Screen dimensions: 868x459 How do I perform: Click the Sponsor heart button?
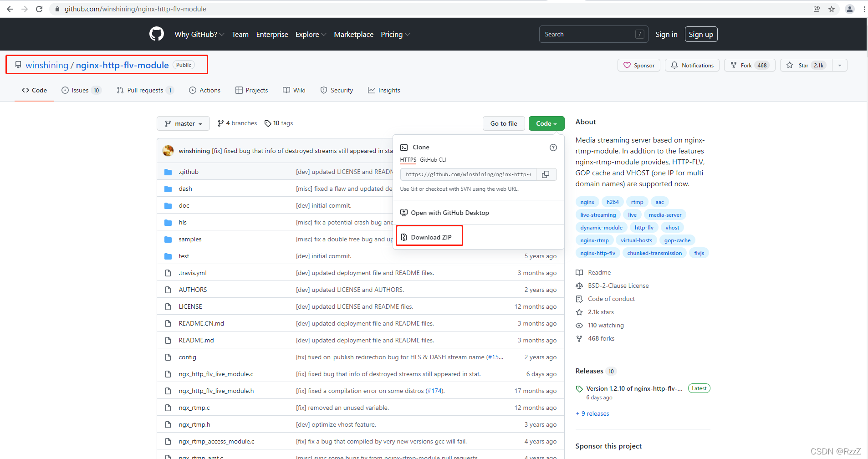[x=639, y=65]
